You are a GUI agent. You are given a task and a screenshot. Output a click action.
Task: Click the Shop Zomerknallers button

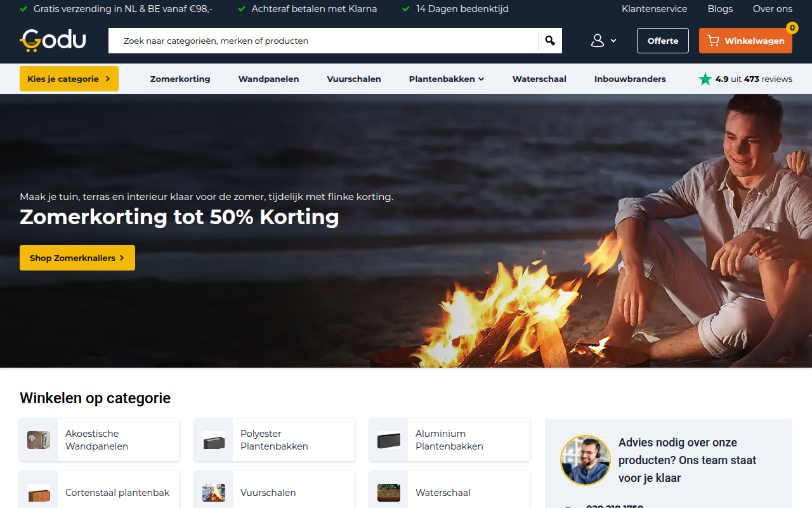[77, 258]
